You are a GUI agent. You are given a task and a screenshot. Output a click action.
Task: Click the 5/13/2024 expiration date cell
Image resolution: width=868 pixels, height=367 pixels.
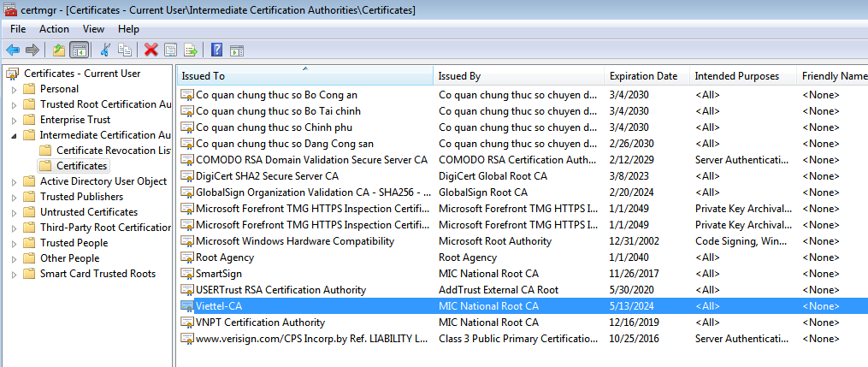click(x=630, y=306)
